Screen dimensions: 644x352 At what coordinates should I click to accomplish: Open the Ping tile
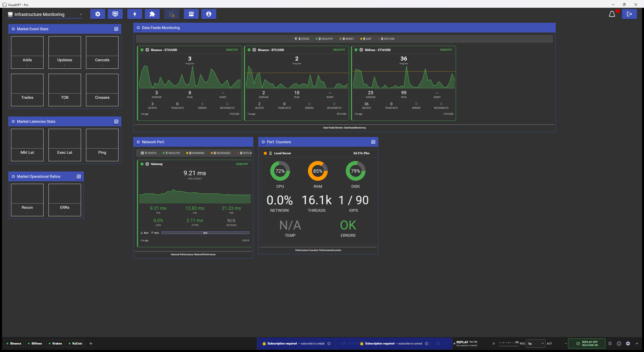point(102,145)
